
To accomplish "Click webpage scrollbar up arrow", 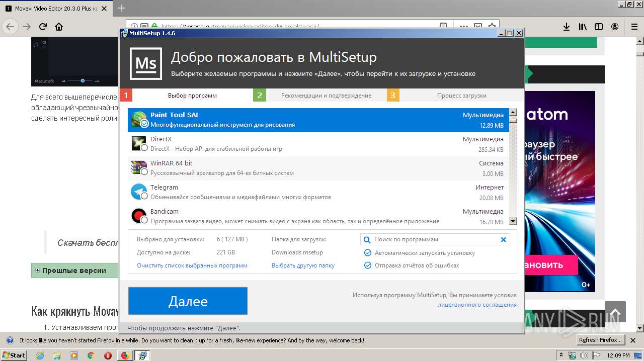I will 640,40.
